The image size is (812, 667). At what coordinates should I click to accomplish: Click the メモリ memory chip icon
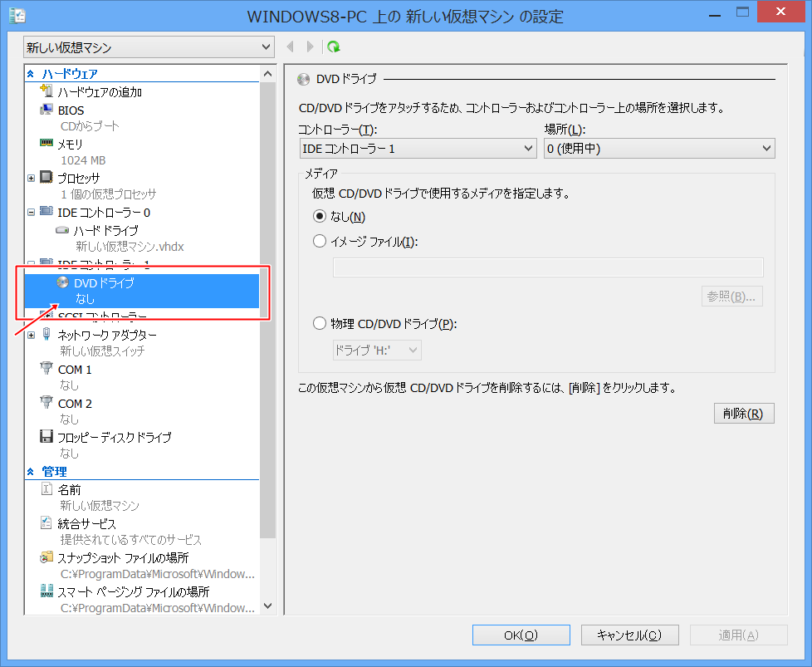tap(46, 143)
